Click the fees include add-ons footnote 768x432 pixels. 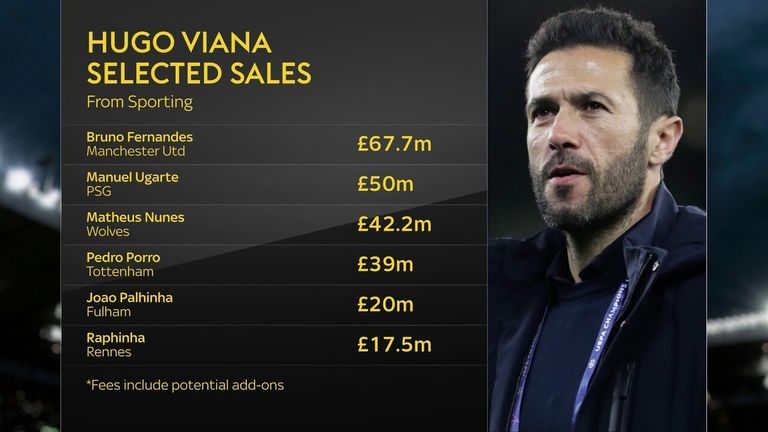(185, 385)
